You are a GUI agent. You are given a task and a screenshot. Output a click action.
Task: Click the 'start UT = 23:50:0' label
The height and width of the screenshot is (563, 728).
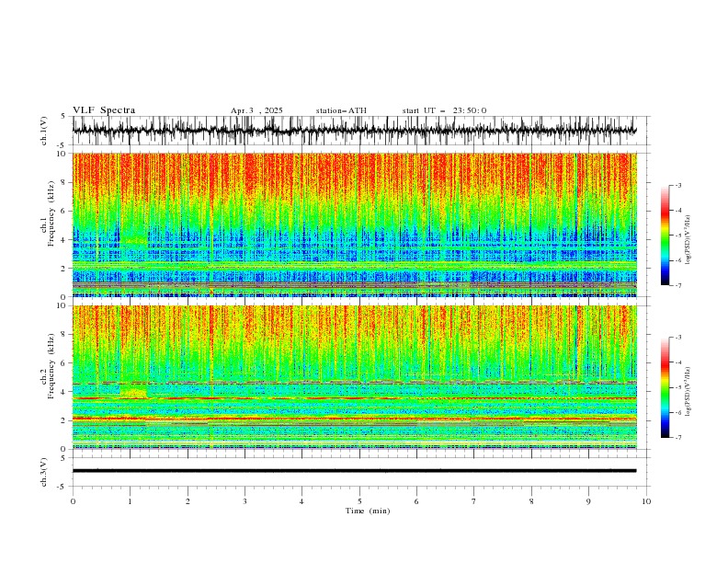tap(445, 110)
